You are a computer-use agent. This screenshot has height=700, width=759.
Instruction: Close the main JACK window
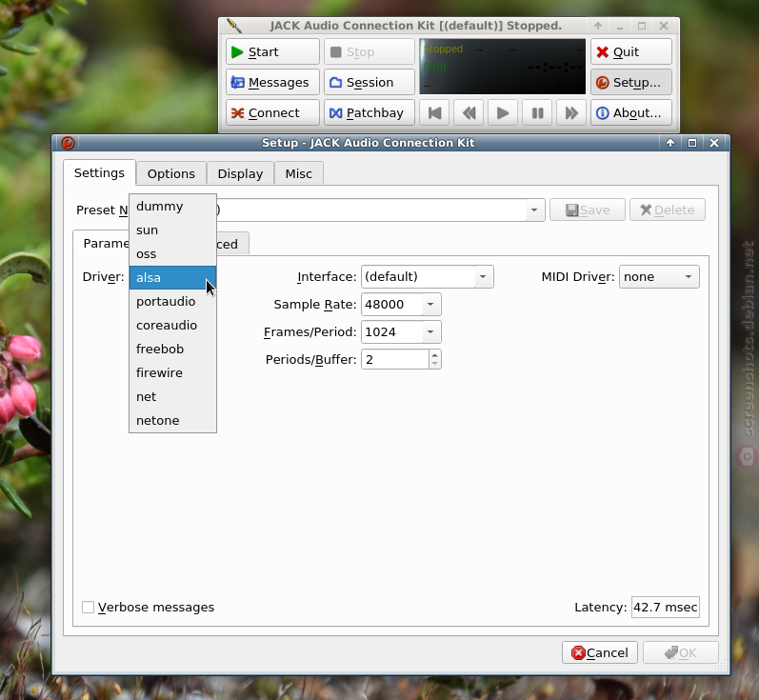(664, 26)
